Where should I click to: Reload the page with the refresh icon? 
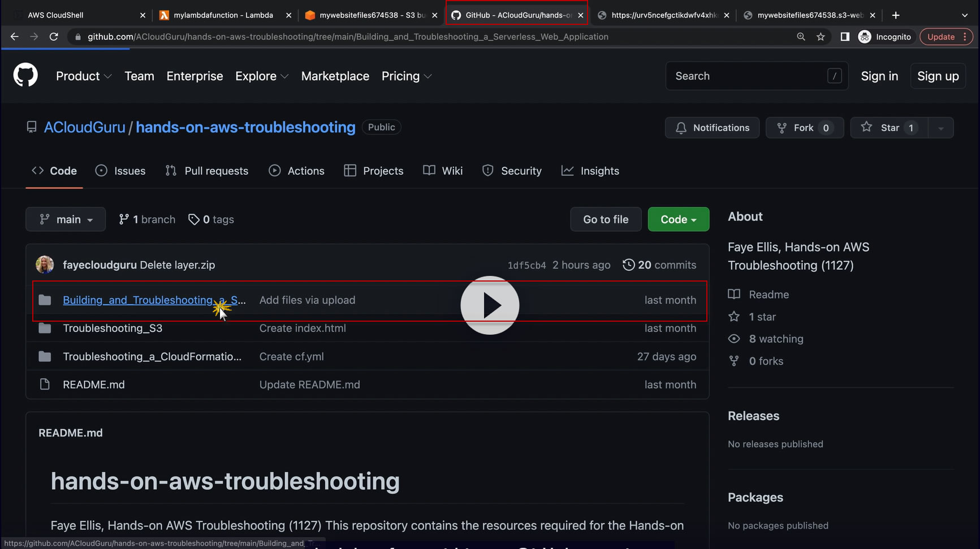(54, 37)
